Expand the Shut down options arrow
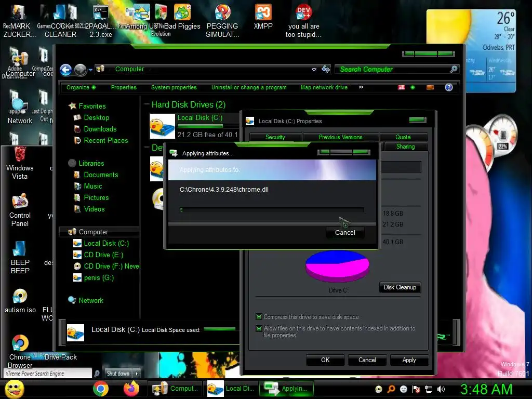The image size is (532, 399). (x=137, y=374)
